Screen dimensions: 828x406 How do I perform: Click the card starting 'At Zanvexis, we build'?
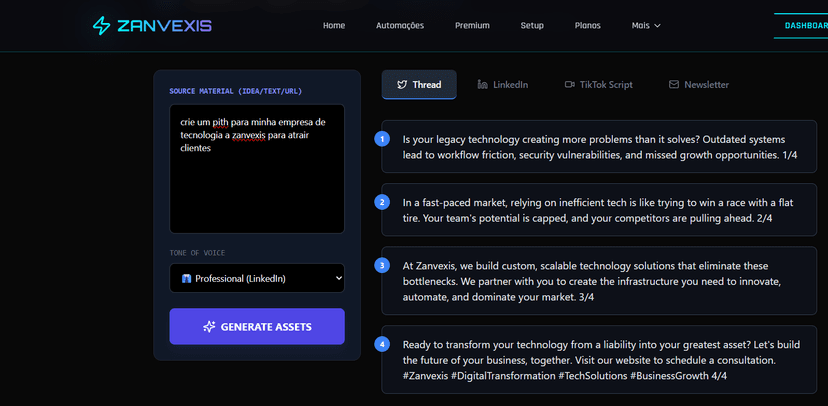599,281
